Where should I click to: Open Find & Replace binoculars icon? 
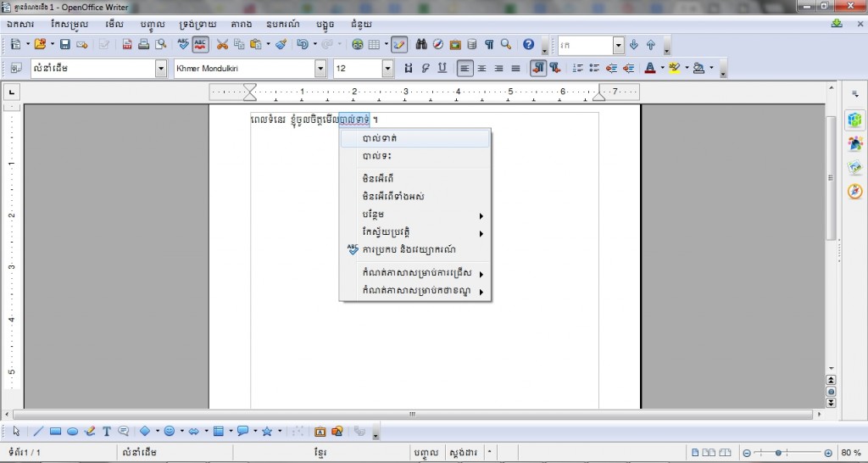click(x=421, y=45)
